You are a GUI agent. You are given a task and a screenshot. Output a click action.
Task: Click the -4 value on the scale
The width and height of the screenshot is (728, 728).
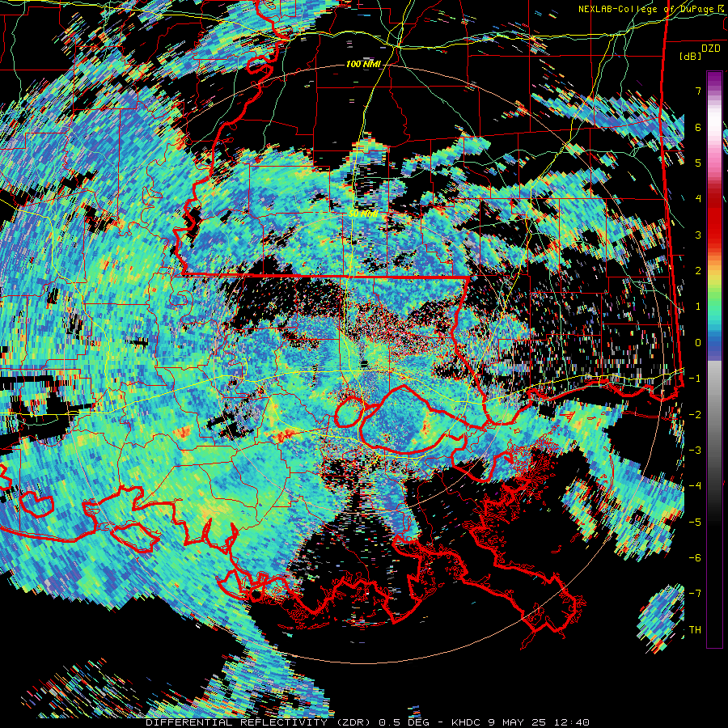(695, 486)
